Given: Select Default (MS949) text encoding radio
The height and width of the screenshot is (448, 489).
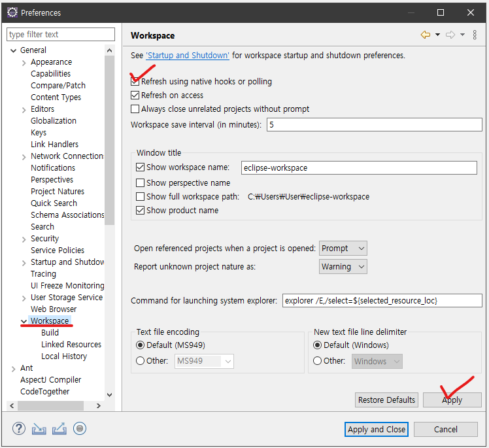Looking at the screenshot, I should [141, 345].
